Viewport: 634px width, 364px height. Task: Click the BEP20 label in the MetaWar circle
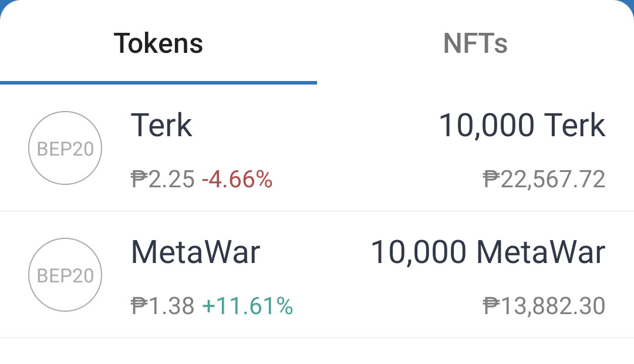65,276
